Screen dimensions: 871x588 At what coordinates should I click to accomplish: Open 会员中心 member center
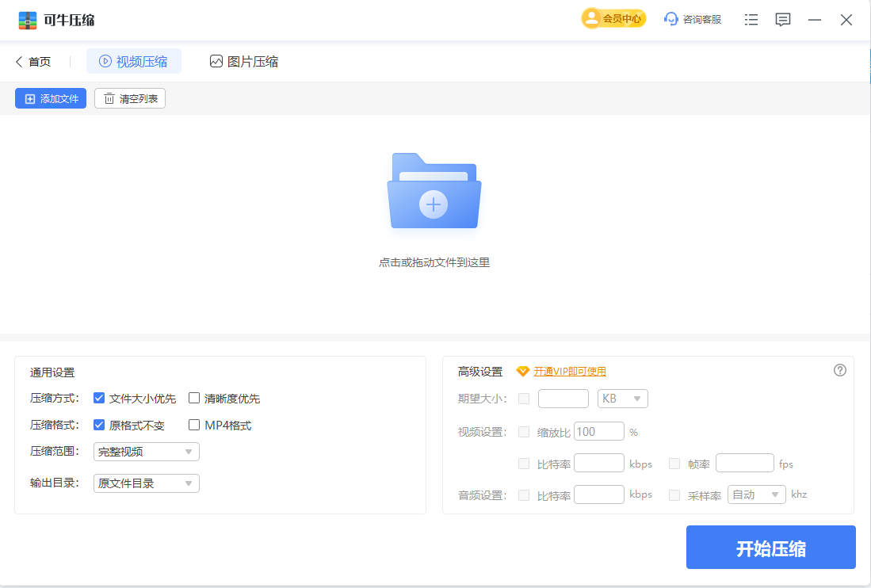pos(613,19)
